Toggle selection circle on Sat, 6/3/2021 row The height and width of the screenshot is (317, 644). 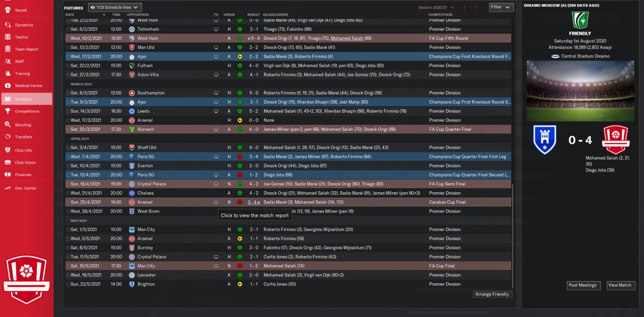pos(68,93)
